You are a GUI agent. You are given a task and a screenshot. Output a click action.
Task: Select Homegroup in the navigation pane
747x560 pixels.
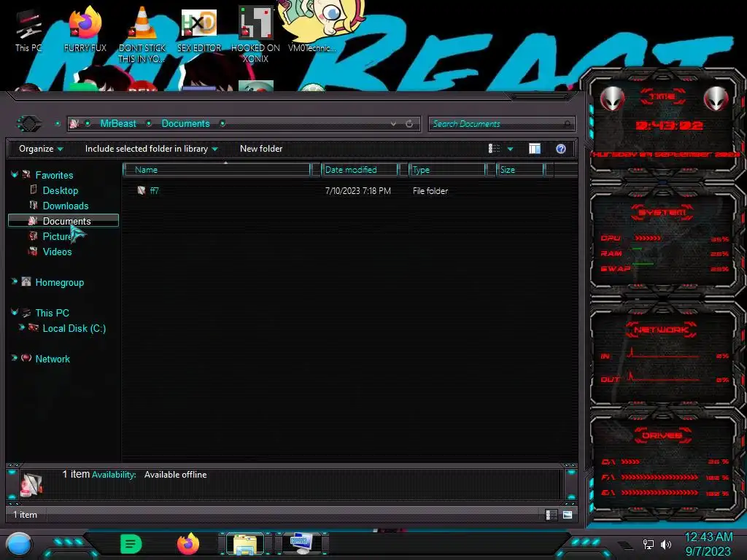coord(60,282)
